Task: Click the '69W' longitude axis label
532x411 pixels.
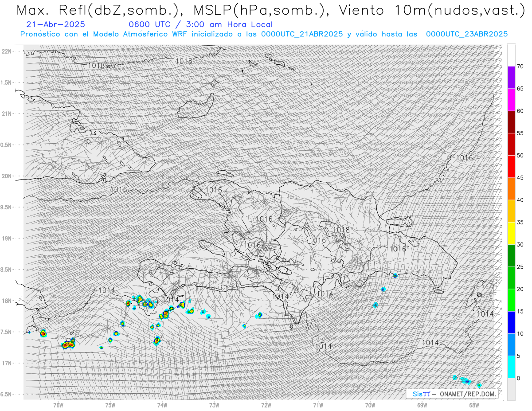Action: [x=422, y=405]
